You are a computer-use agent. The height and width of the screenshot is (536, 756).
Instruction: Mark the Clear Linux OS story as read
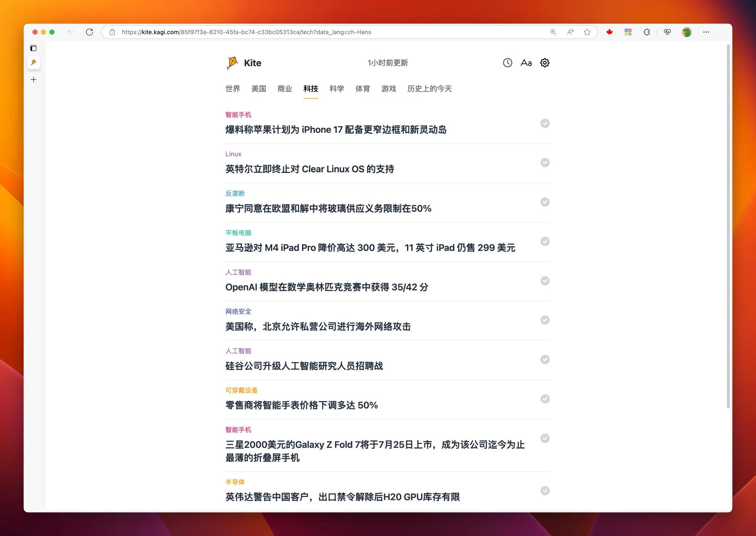545,163
